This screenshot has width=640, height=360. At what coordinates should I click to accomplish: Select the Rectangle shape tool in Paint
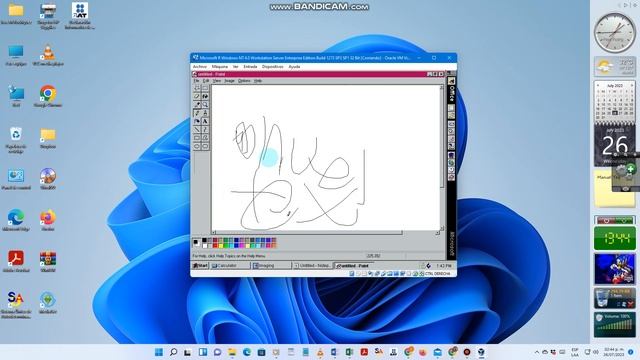(197, 138)
